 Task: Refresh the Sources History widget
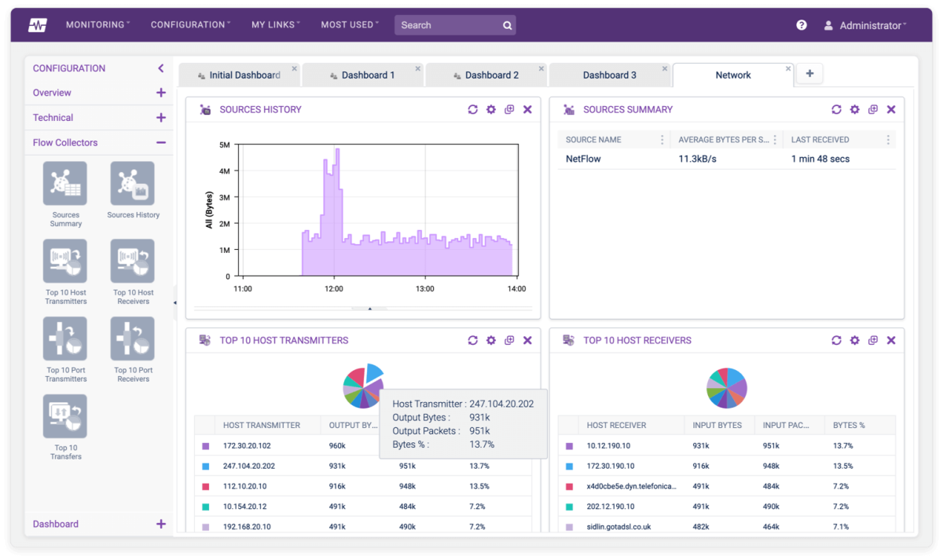click(472, 109)
